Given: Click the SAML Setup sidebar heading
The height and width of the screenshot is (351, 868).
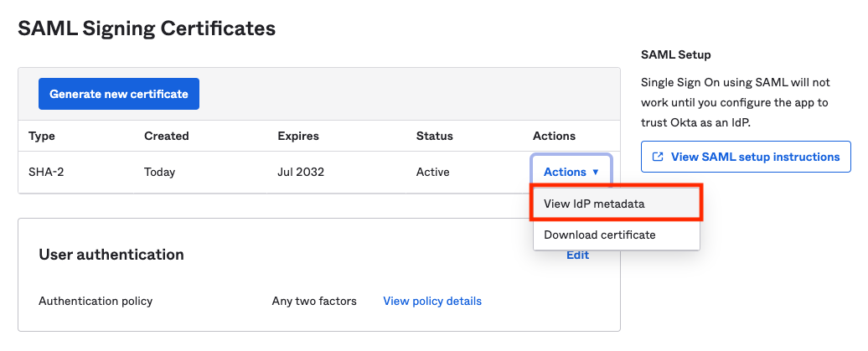Looking at the screenshot, I should (x=676, y=54).
